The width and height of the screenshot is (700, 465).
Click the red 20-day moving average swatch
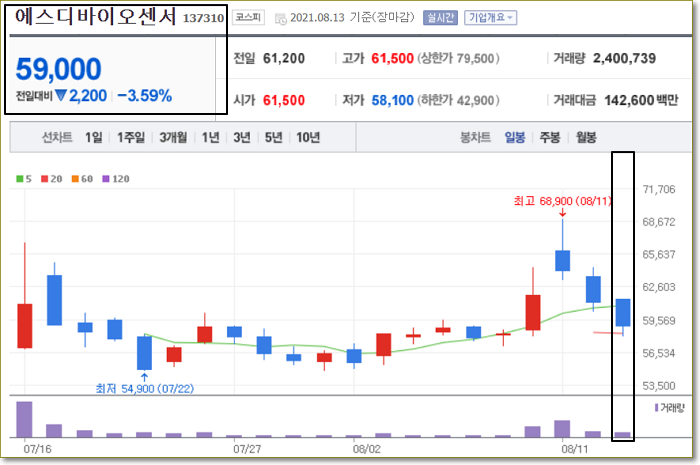click(x=45, y=179)
